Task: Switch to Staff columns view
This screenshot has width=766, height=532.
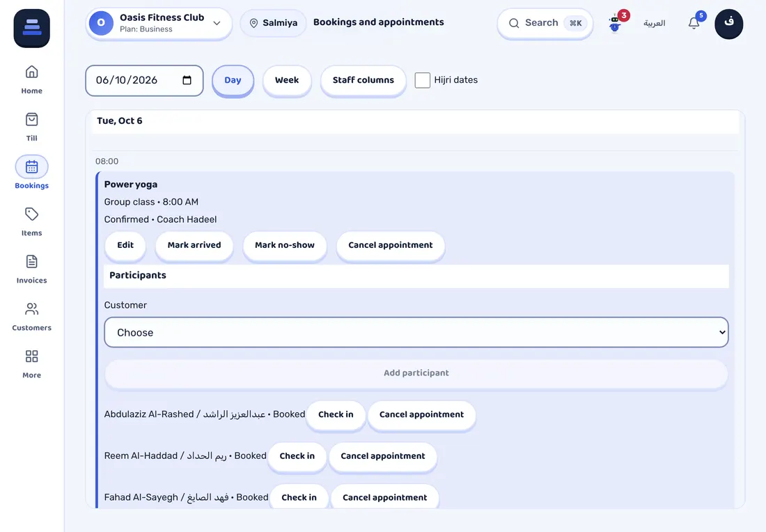Action: (363, 80)
